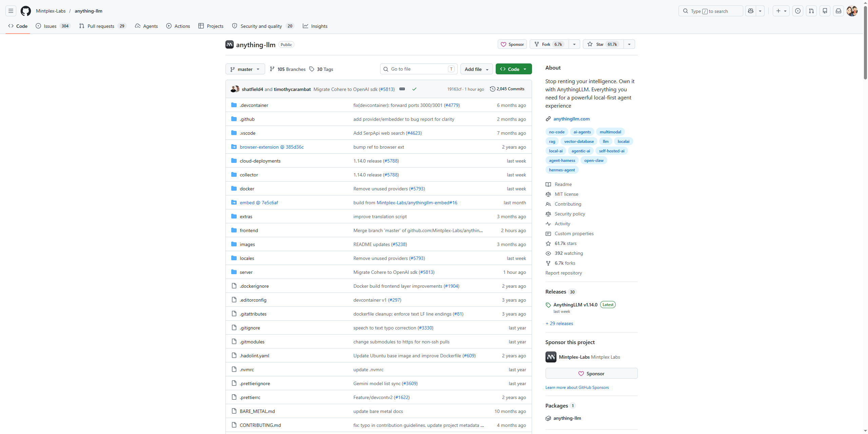View the 2,045 Commits history
Viewport: 868px width, 434px height.
[x=507, y=89]
